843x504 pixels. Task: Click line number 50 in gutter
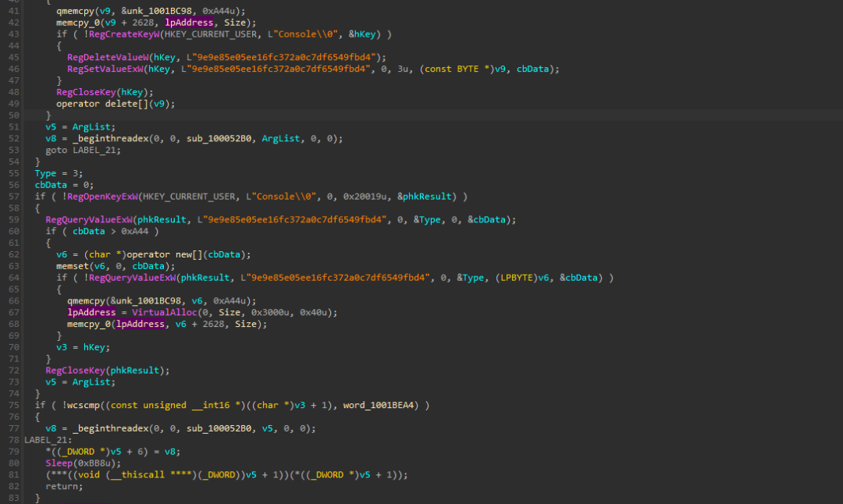click(x=13, y=115)
